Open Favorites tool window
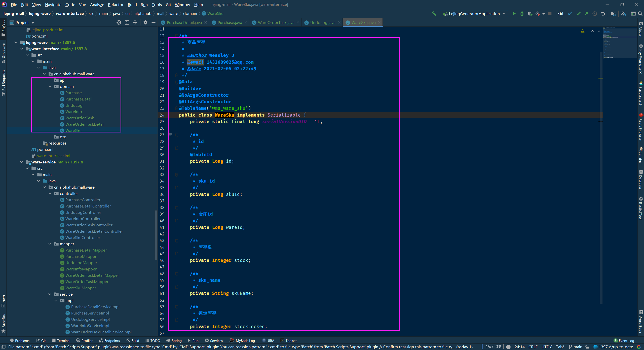Screen dimensions: 644x350 tap(3, 323)
